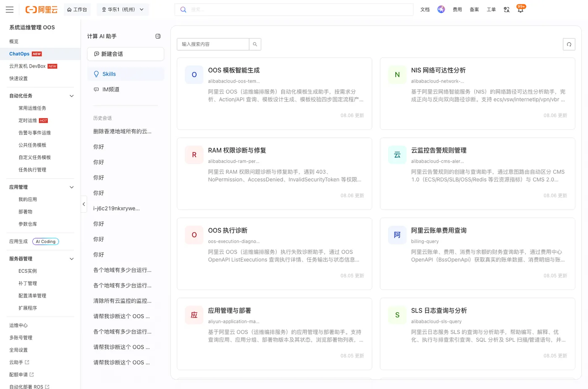Open history chat 清除所有云监控的监控...
The width and height of the screenshot is (588, 389).
122,301
